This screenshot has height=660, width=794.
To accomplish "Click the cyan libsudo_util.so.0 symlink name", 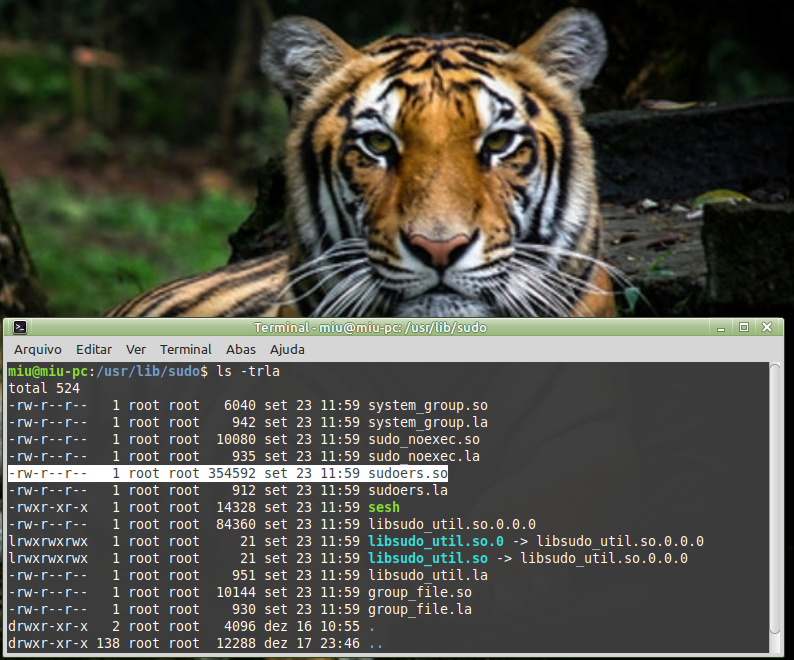I will point(436,541).
